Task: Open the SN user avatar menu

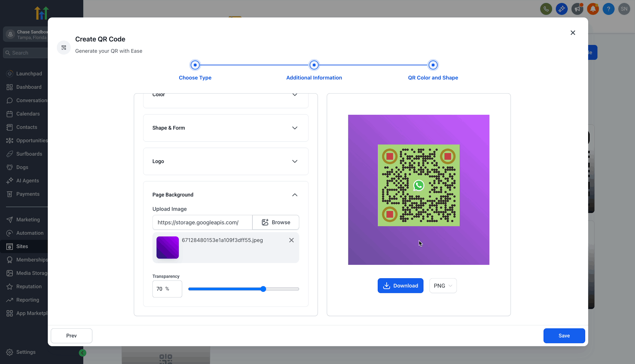Action: [624, 9]
